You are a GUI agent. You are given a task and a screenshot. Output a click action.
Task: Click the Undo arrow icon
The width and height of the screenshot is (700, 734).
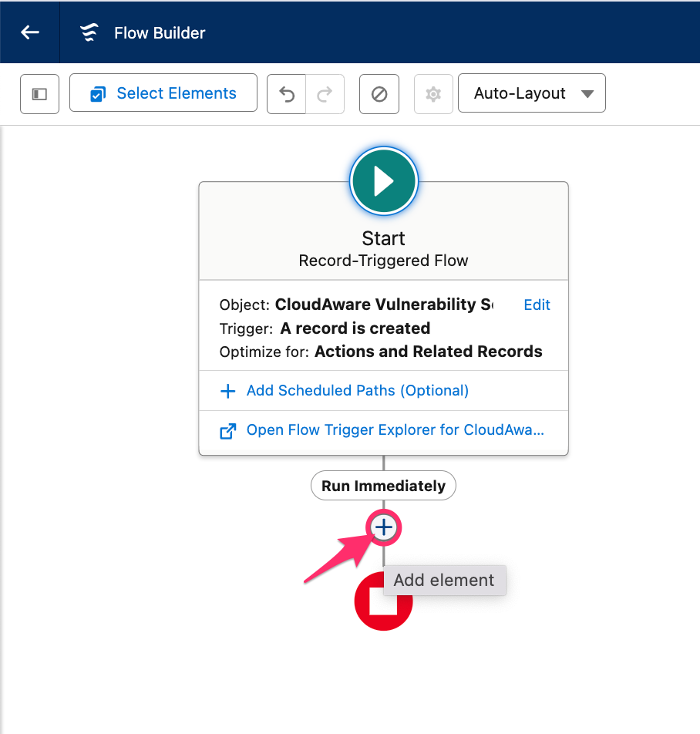(x=286, y=93)
